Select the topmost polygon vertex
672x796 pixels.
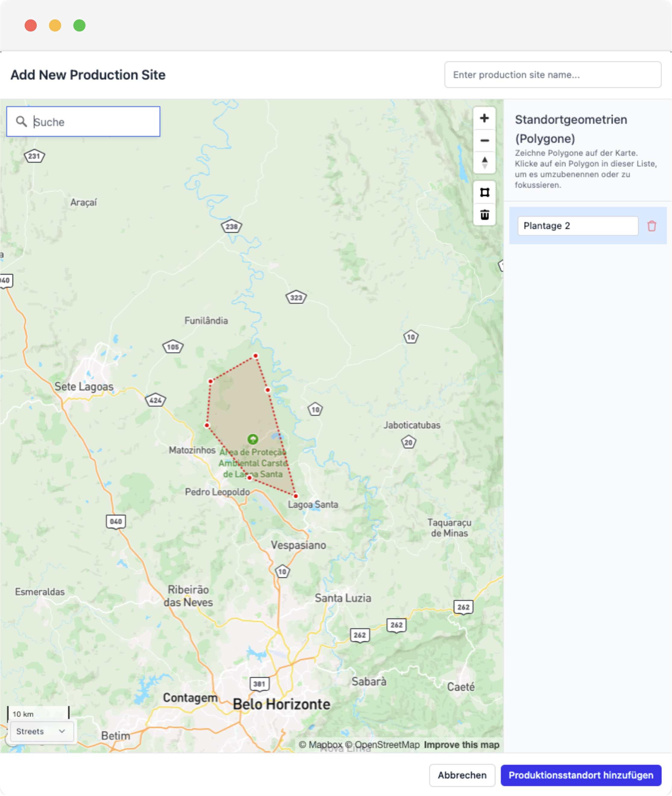256,356
